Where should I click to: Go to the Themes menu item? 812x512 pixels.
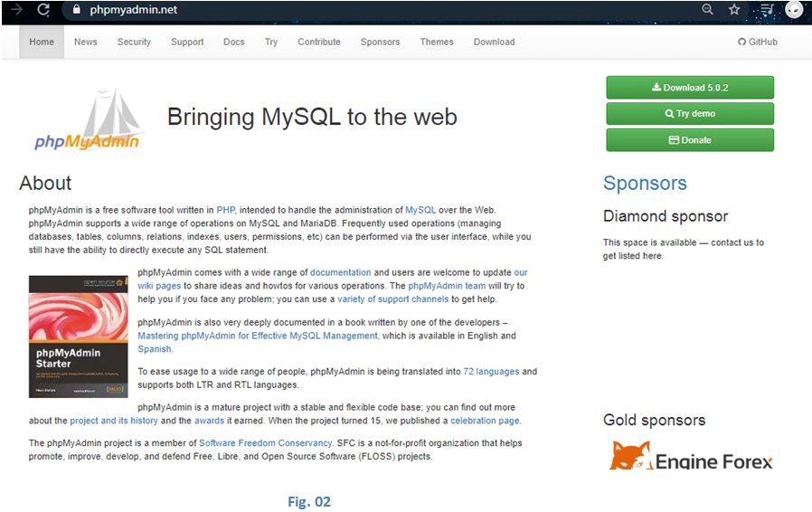437,42
